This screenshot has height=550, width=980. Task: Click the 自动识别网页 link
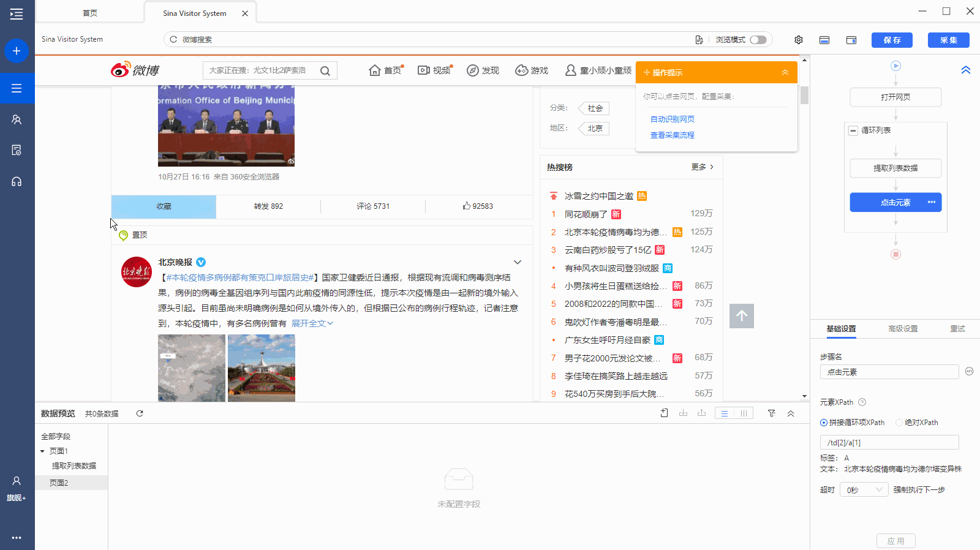tap(672, 119)
